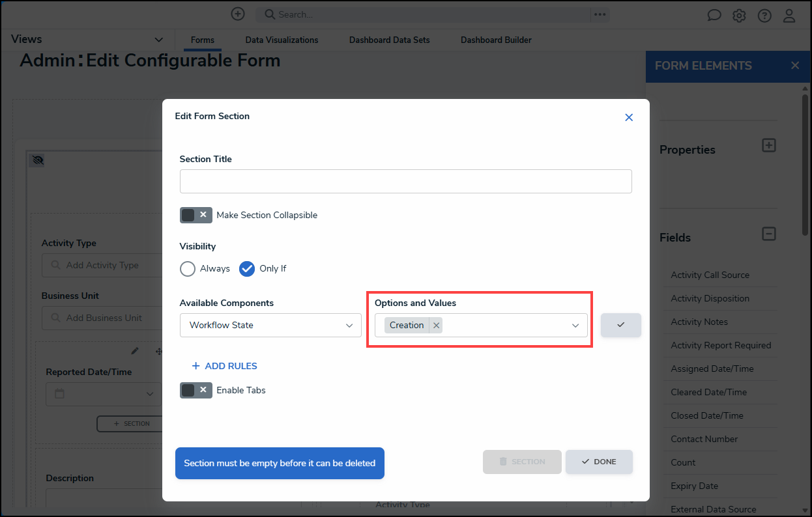Confirm the rule with checkmark button

[x=620, y=325]
